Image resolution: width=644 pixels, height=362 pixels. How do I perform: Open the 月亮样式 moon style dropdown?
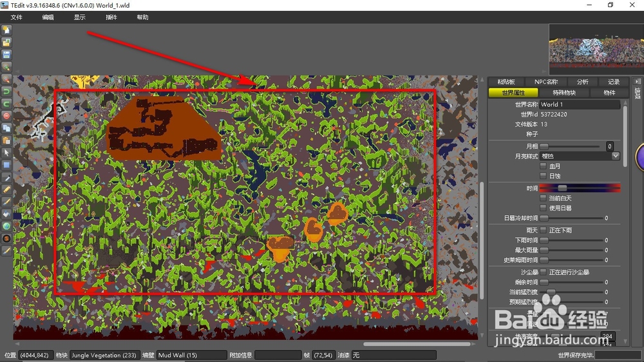[x=580, y=156]
